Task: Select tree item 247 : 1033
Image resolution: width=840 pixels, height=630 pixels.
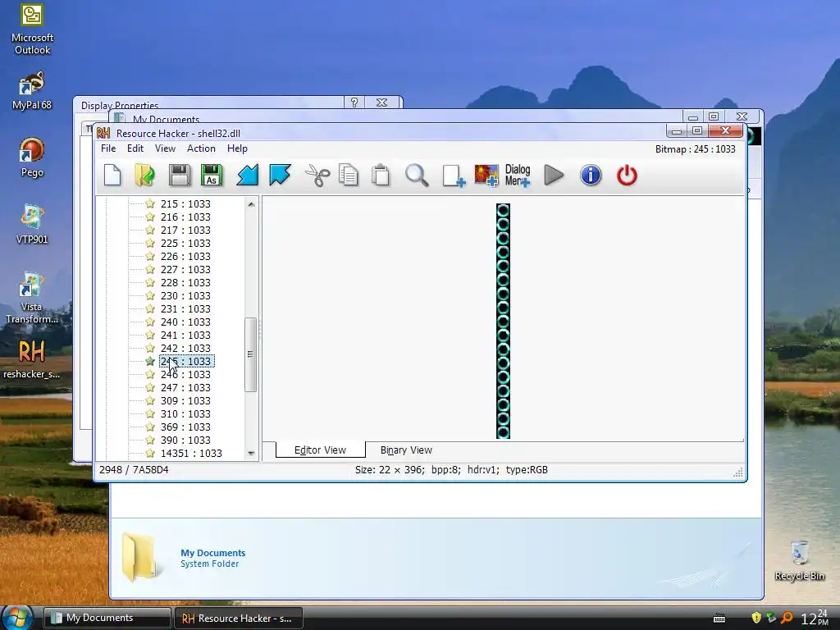Action: [x=185, y=387]
